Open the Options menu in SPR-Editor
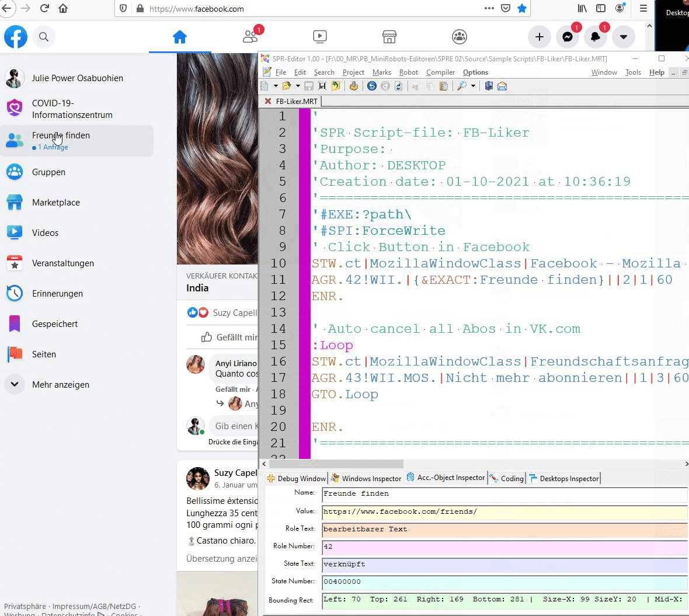The height and width of the screenshot is (616, 689). pos(475,72)
